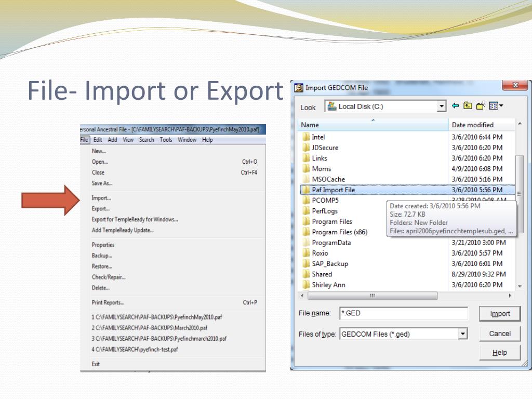Choose Close in the File menu
Image resolution: width=532 pixels, height=399 pixels.
[98, 172]
